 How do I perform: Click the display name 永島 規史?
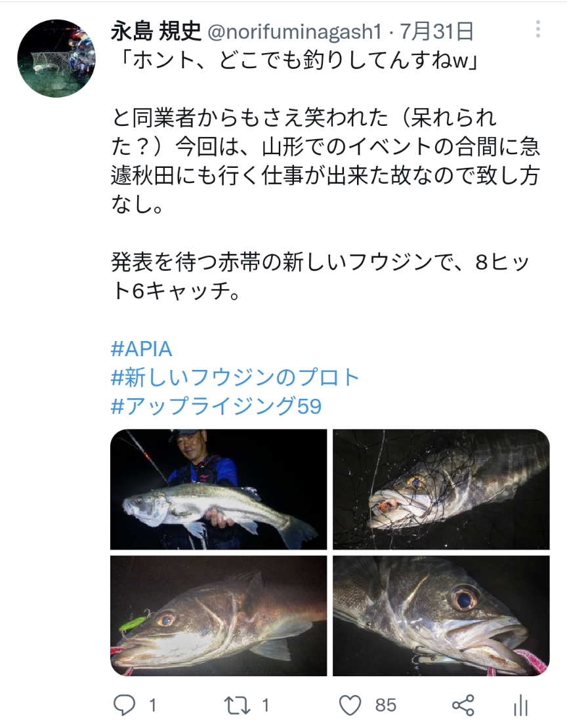[x=155, y=31]
